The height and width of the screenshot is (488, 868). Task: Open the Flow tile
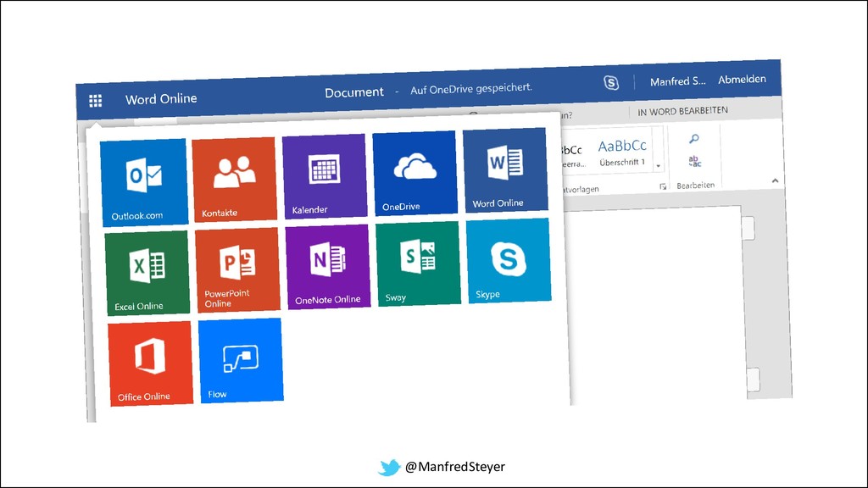click(x=241, y=360)
